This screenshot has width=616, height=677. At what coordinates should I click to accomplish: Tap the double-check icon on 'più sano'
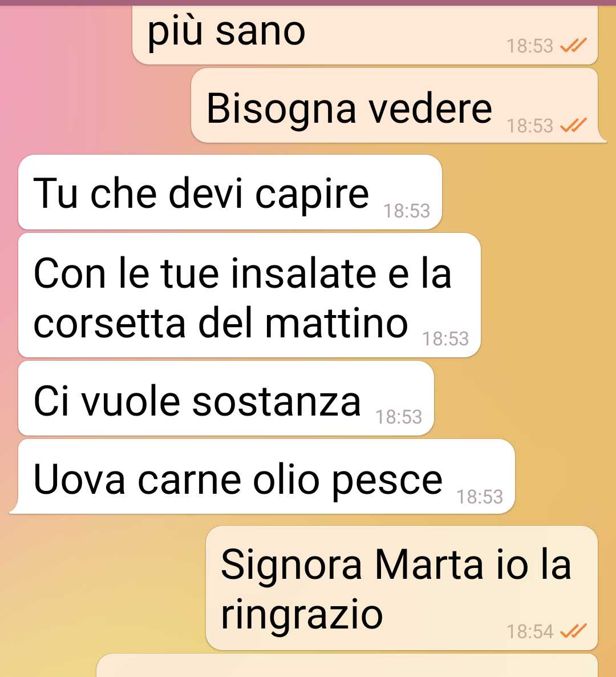573,45
